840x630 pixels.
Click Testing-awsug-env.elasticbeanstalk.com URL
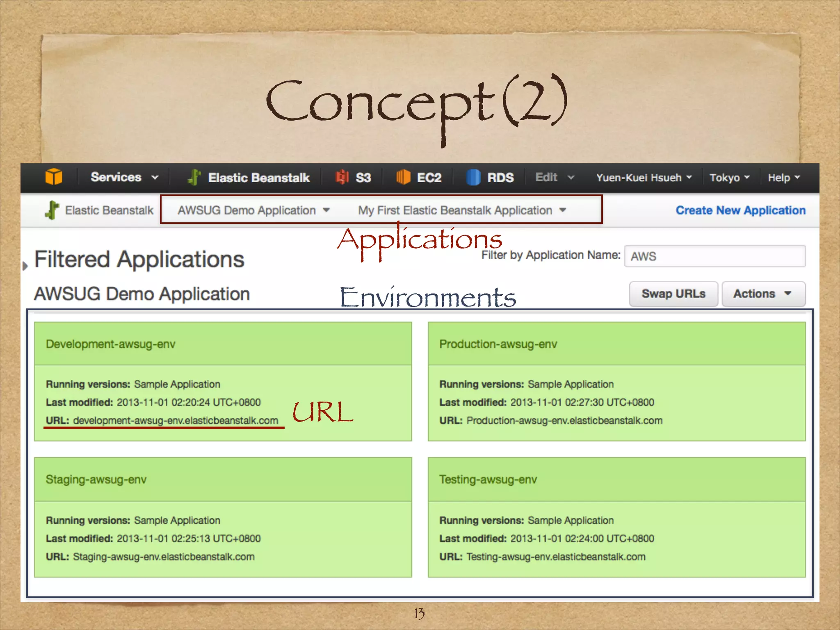point(556,557)
